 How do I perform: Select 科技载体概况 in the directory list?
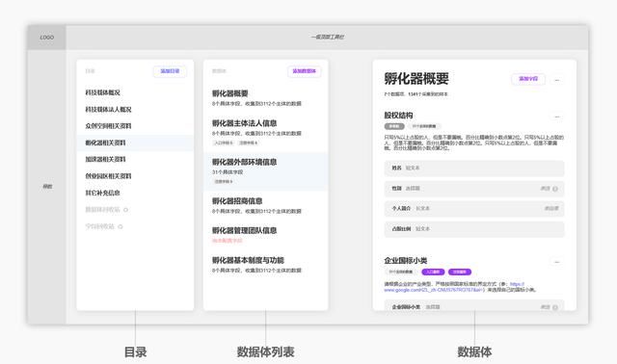(103, 92)
